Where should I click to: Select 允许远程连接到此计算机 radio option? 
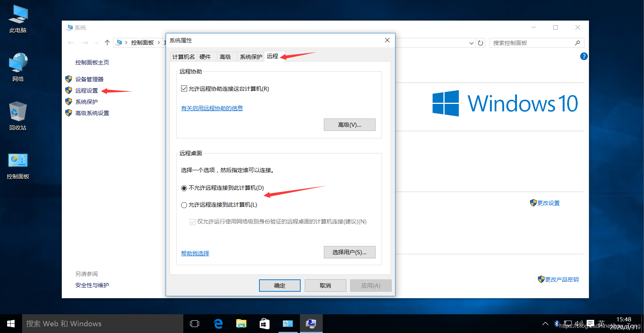click(x=184, y=205)
